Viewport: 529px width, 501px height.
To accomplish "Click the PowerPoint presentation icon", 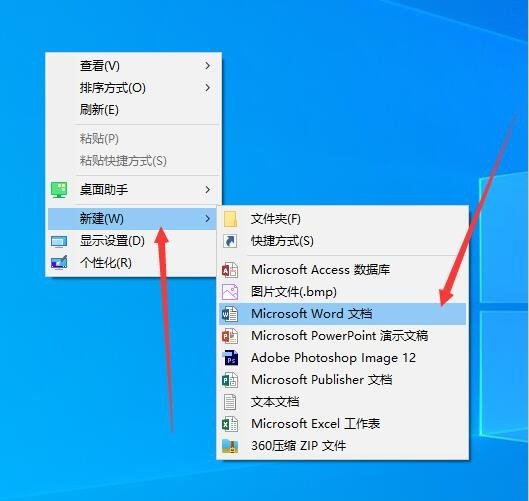I will tap(230, 336).
